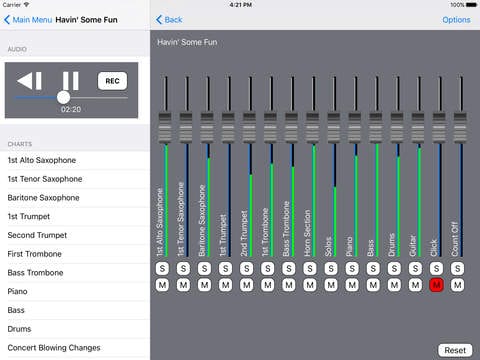
Task: Click the audio playback position knob
Action: [x=63, y=98]
